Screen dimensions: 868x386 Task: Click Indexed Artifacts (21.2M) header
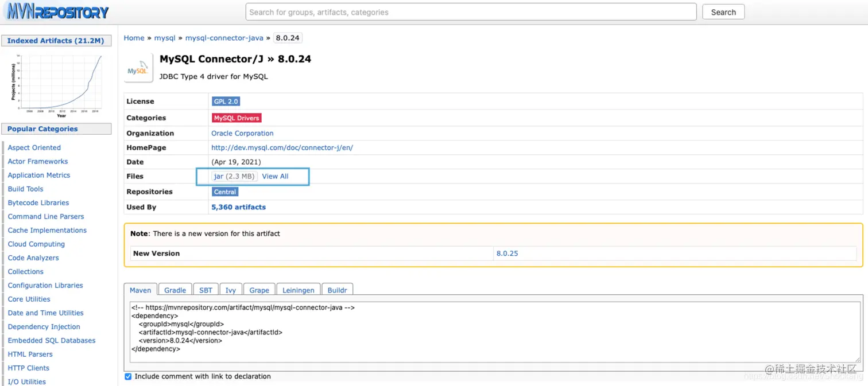(x=56, y=41)
